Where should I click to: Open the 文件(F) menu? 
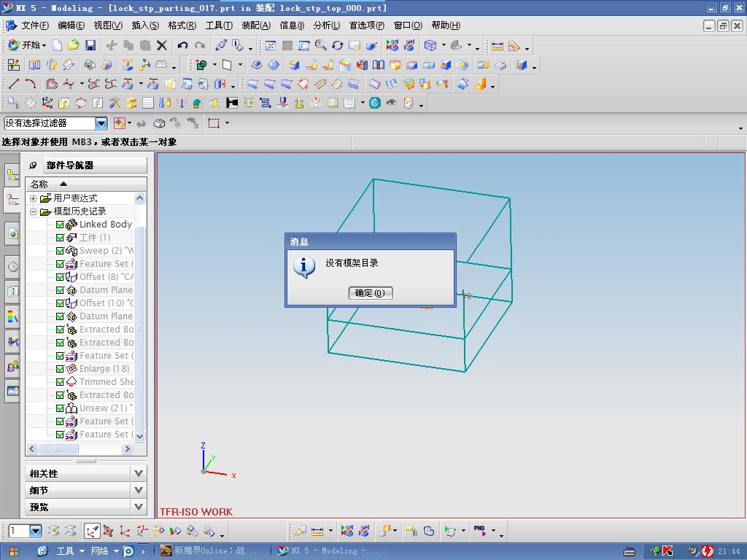pyautogui.click(x=35, y=26)
